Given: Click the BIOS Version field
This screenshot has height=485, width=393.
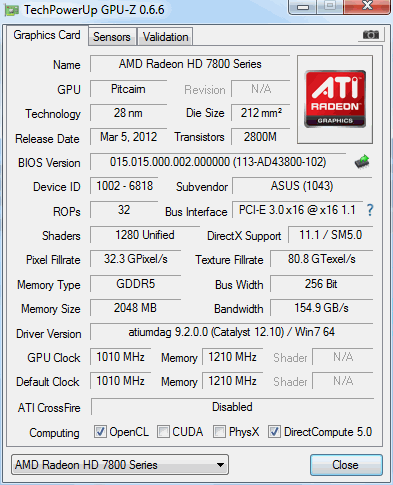Looking at the screenshot, I should (x=218, y=162).
